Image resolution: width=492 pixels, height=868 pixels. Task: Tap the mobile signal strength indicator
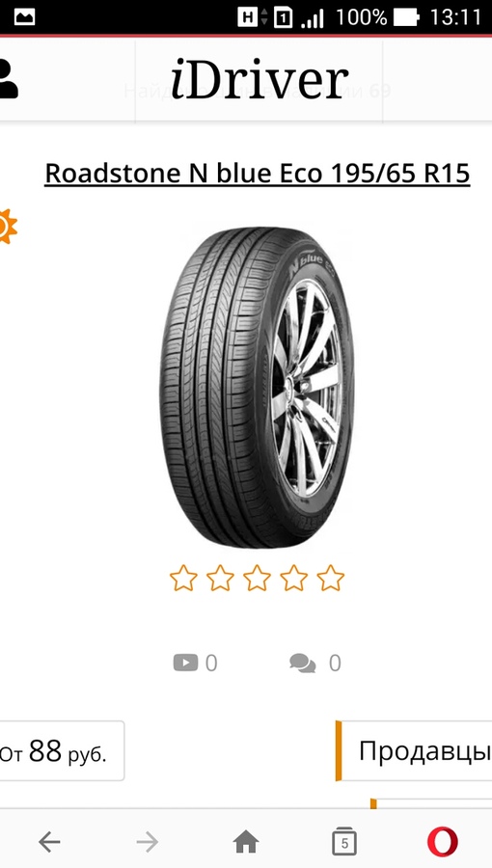click(x=313, y=18)
